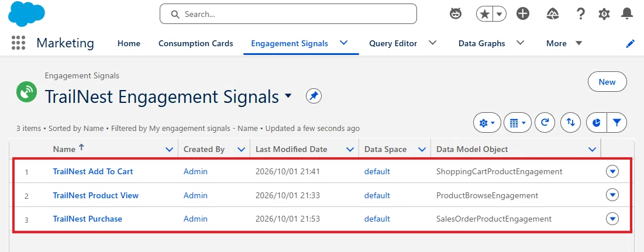
Task: Open the App Launcher grid icon
Action: point(18,43)
